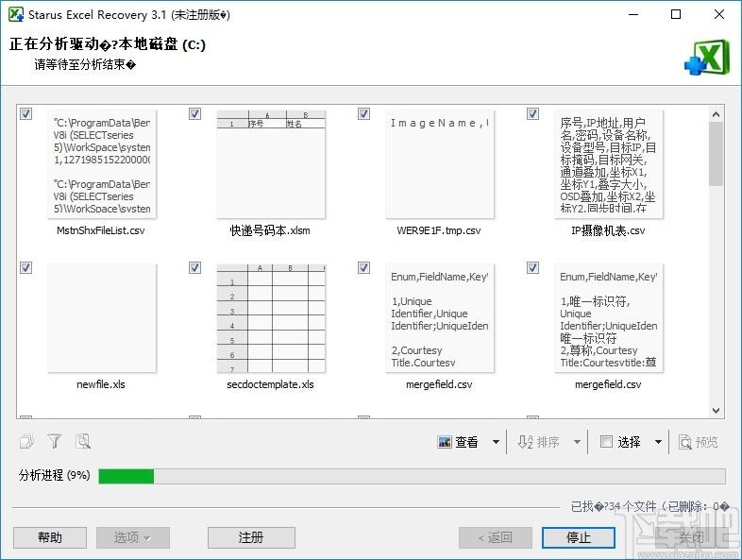Click the file name WER9E1F.tmp.csv

[x=439, y=230]
